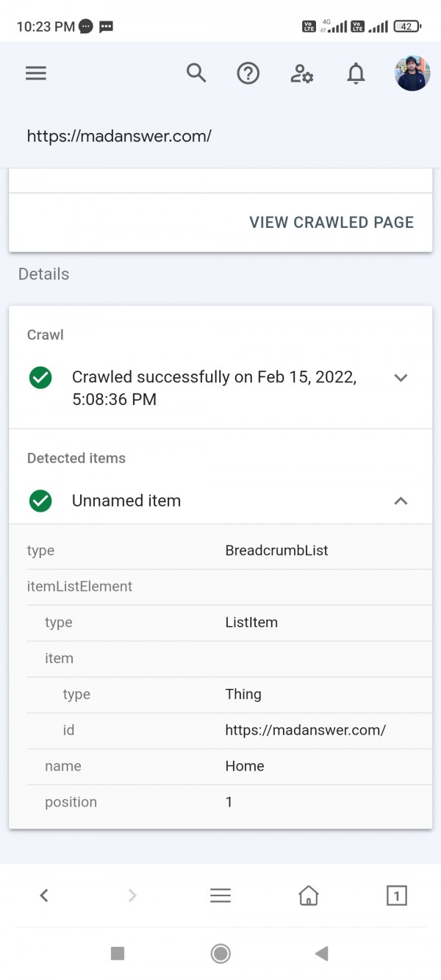This screenshot has height=980, width=441.
Task: Click View Crawled Page button
Action: (331, 222)
